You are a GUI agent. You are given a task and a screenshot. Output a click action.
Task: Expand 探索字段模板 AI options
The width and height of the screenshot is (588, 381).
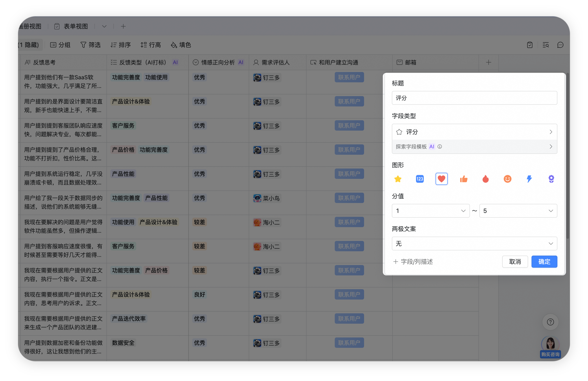pos(474,147)
